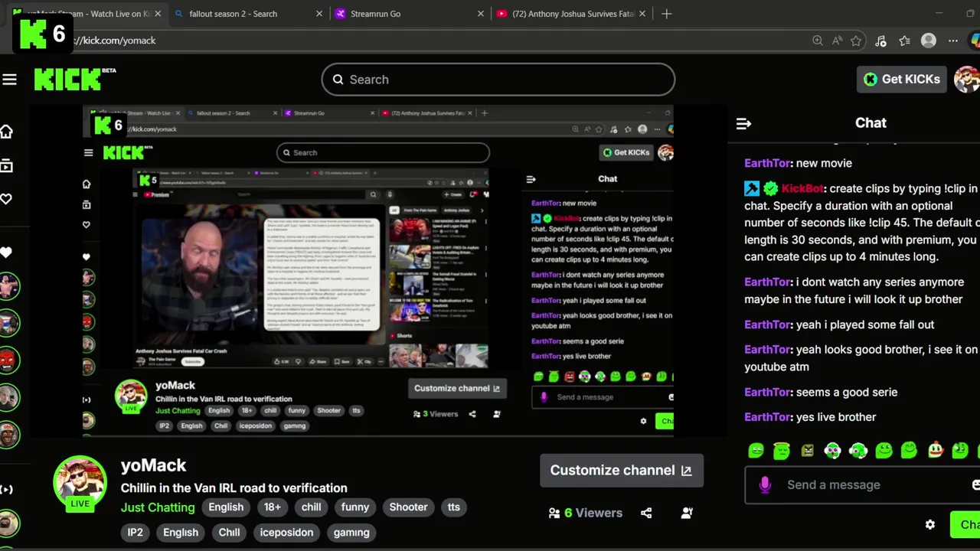
Task: Open a new browser tab with plus
Action: [x=666, y=14]
